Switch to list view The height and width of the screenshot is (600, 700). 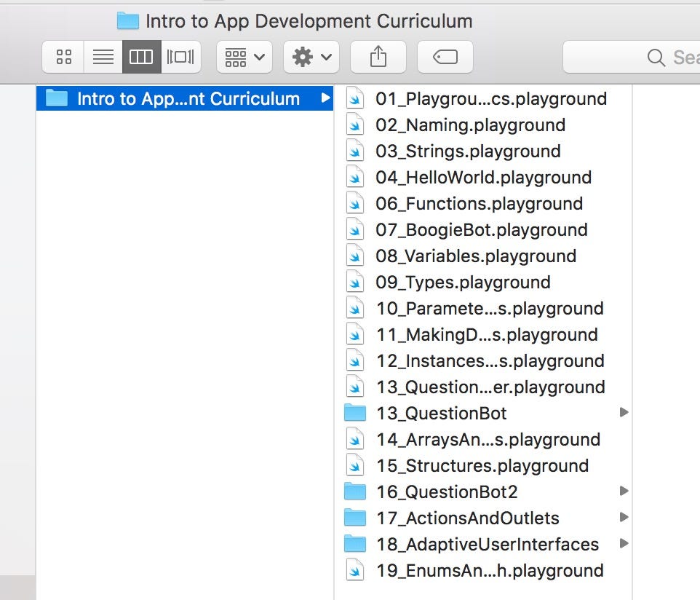point(103,56)
